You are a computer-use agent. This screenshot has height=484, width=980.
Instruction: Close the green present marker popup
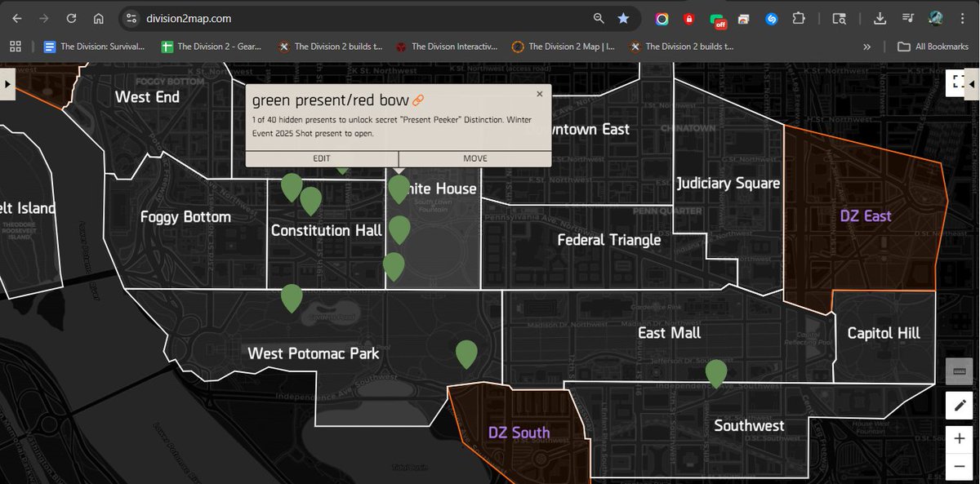point(539,94)
